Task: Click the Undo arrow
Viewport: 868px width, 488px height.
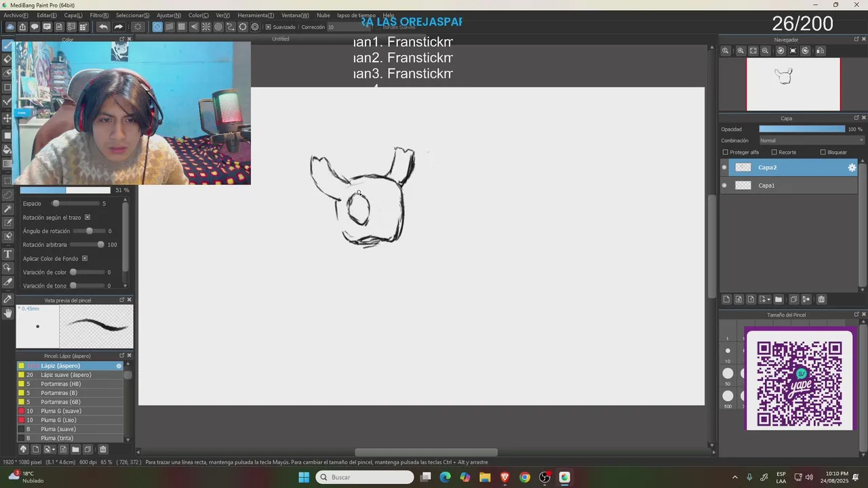Action: (103, 27)
